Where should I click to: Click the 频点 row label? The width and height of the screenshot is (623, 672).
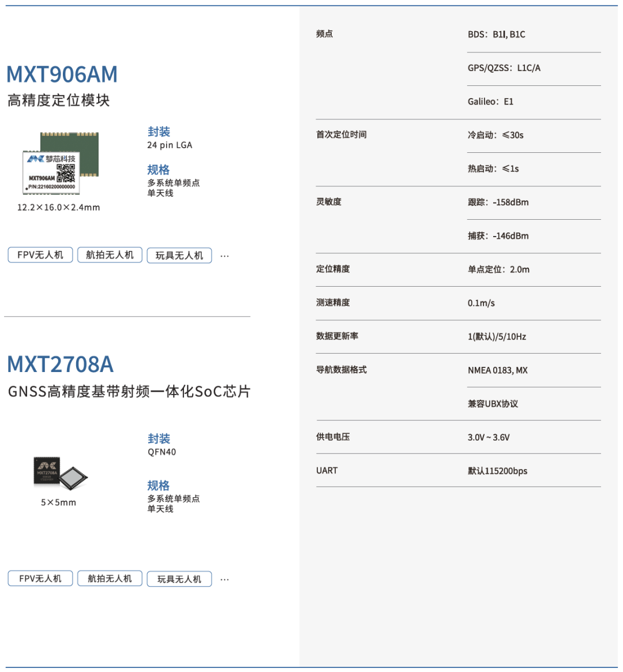tap(324, 34)
